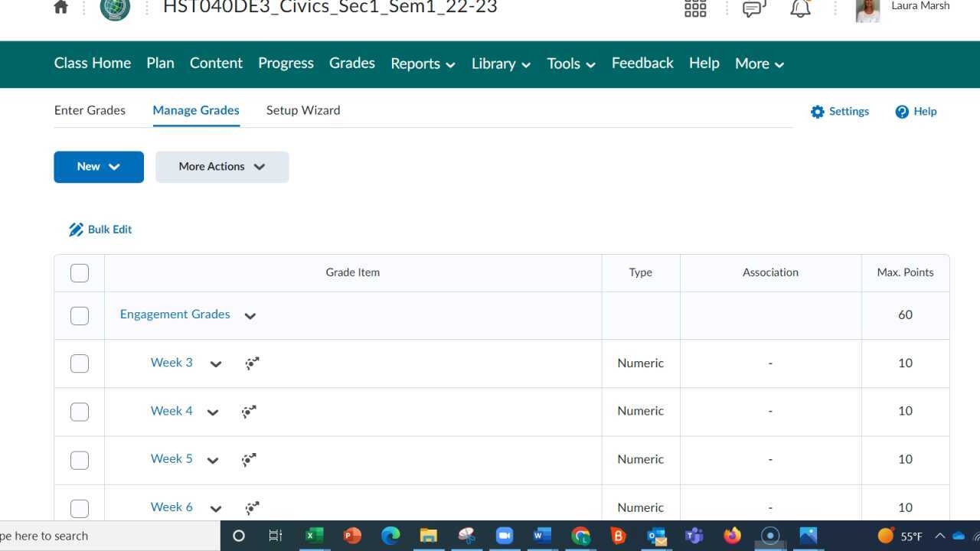Go home using the house icon
This screenshot has height=551, width=980.
(x=60, y=7)
